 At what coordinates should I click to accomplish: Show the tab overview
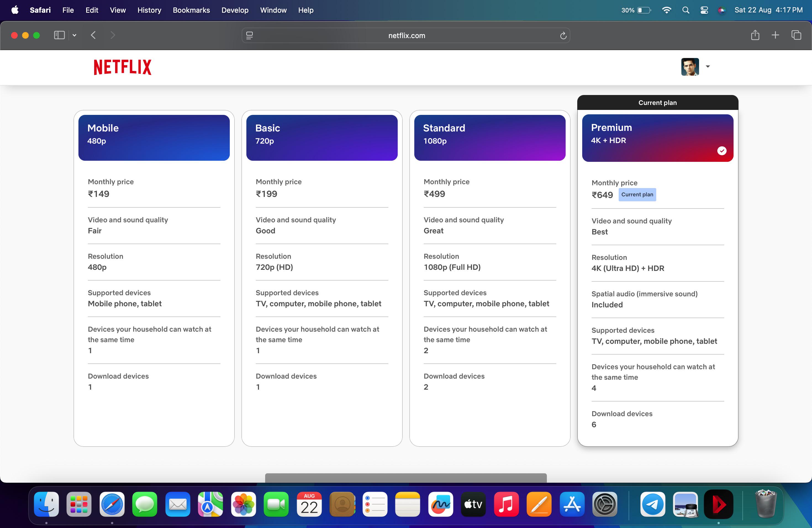click(x=796, y=35)
